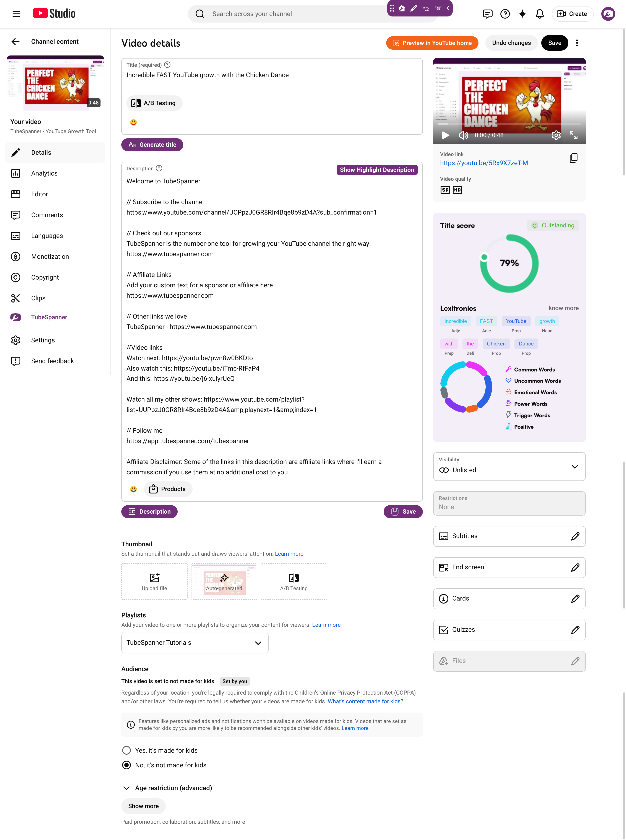Click the video preview progress bar
Screen dimensions: 626x840
509,124
